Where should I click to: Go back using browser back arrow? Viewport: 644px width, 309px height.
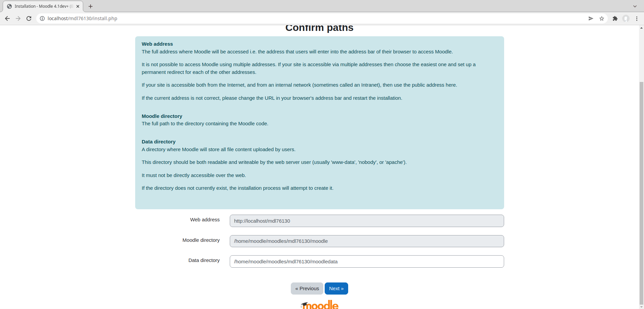tap(7, 18)
